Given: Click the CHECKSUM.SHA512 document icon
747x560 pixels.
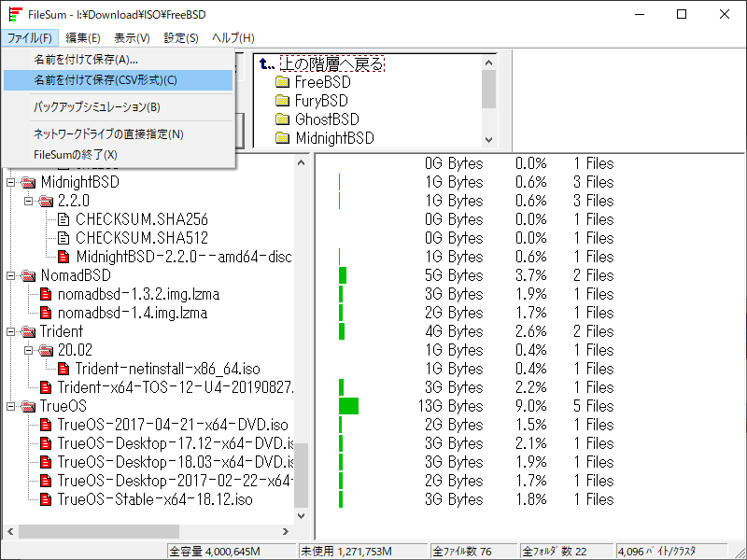Looking at the screenshot, I should pos(63,238).
